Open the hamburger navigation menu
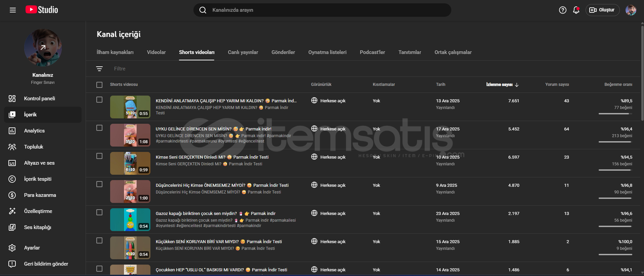644x276 pixels. tap(13, 10)
